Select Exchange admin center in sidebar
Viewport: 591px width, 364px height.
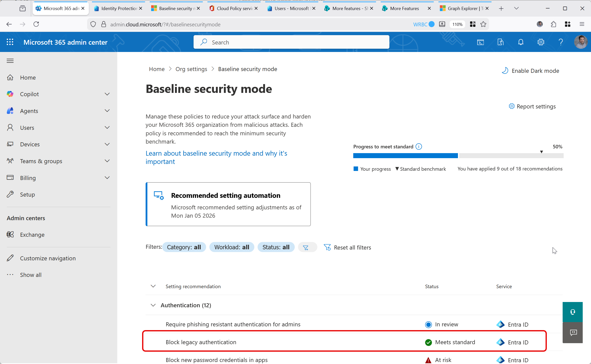32,235
